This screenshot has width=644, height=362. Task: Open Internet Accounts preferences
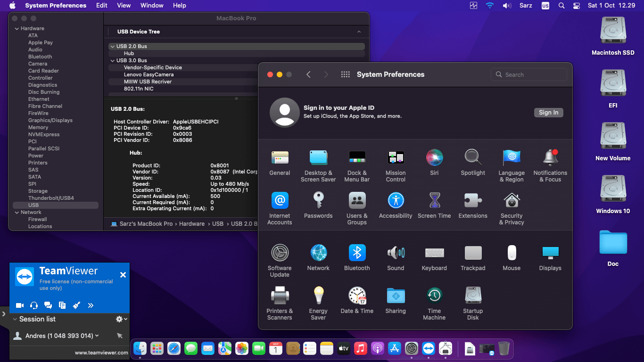tap(280, 208)
